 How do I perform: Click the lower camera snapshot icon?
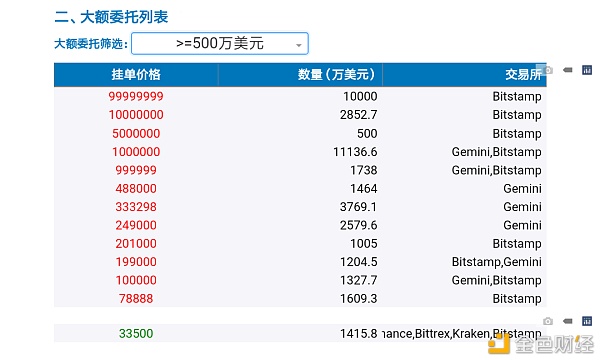tap(548, 321)
